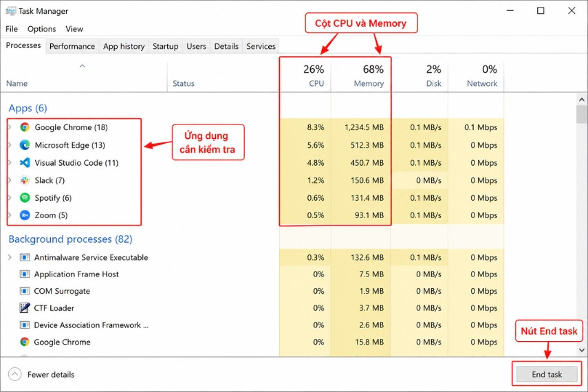Click the Slack app icon
588x392 pixels.
(x=25, y=180)
